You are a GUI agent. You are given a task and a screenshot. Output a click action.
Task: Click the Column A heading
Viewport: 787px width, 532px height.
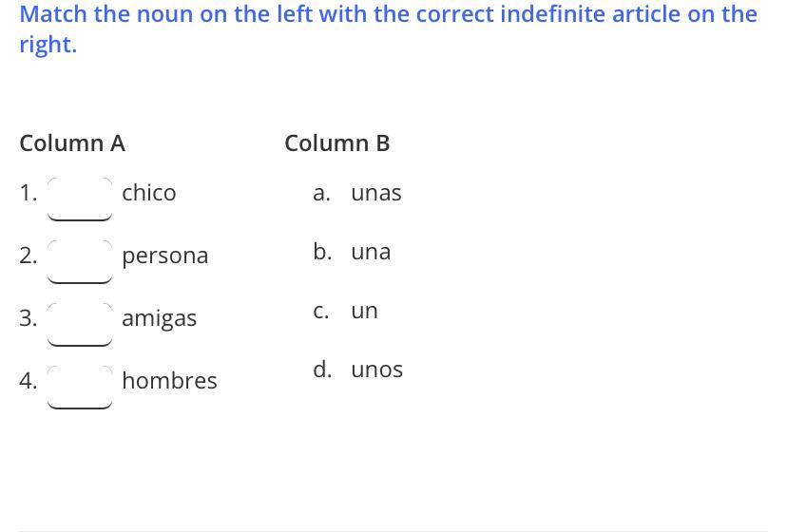pos(72,143)
